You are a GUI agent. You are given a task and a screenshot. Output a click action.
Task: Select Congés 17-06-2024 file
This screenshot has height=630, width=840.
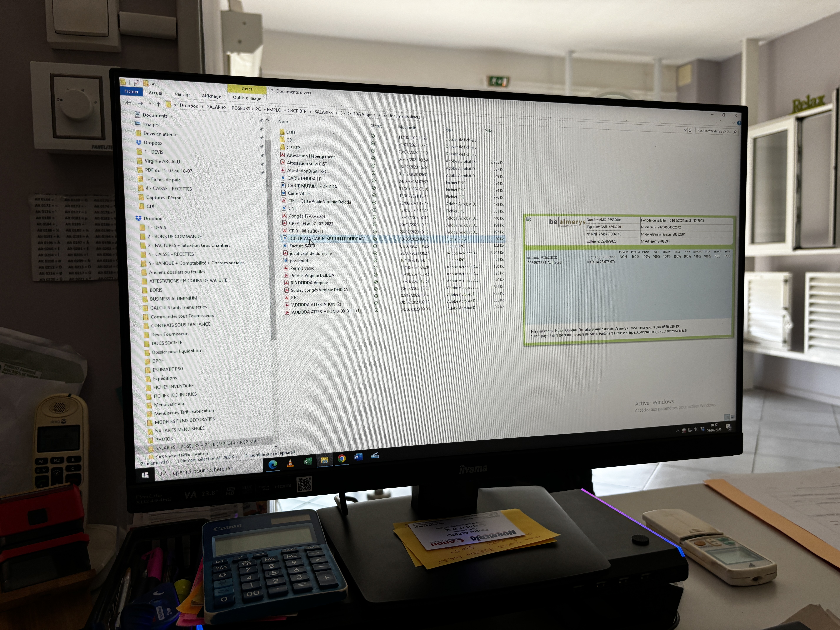click(306, 216)
